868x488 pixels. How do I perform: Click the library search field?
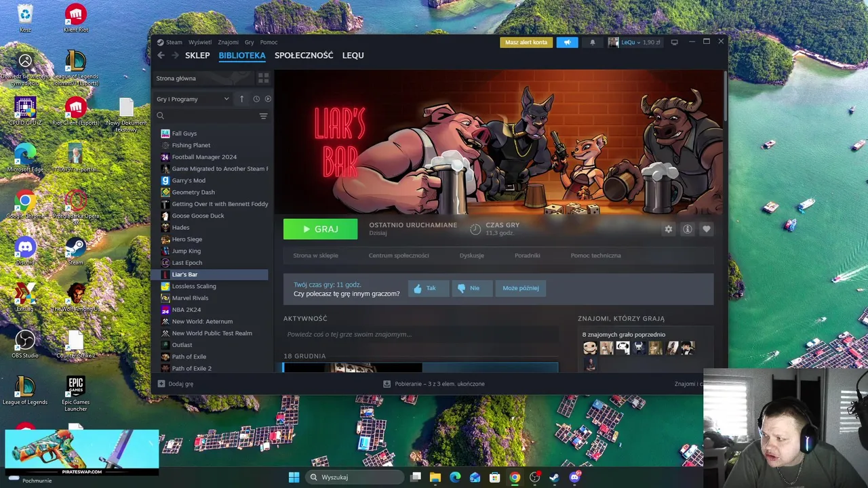tap(205, 116)
